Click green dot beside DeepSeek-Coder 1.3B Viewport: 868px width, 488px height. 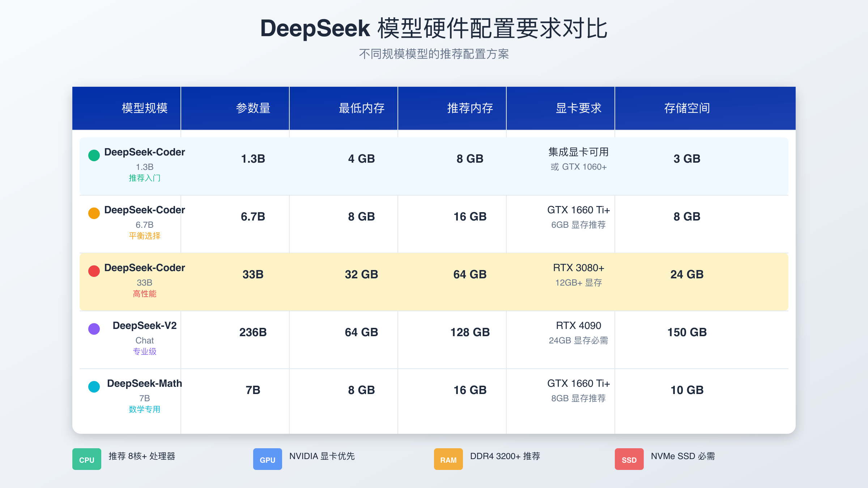94,155
